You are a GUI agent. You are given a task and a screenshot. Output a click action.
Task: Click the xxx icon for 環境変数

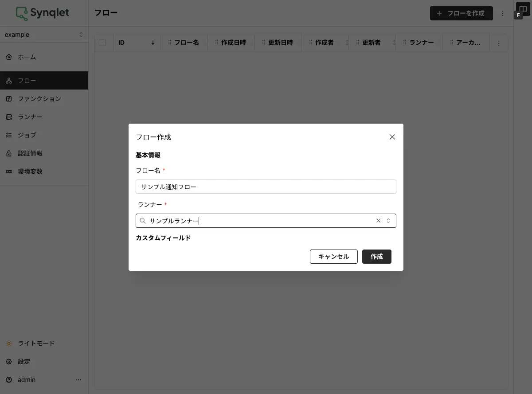pyautogui.click(x=9, y=172)
